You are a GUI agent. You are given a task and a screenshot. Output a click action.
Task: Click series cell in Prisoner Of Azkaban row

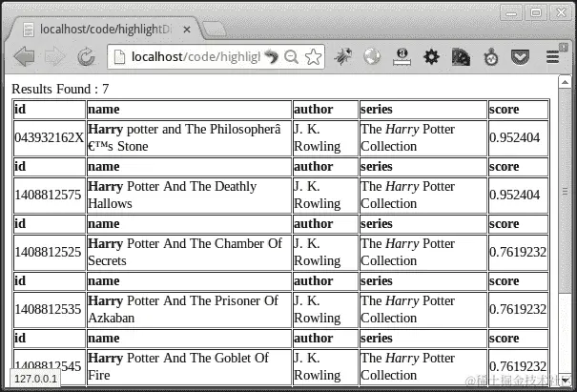(423, 310)
